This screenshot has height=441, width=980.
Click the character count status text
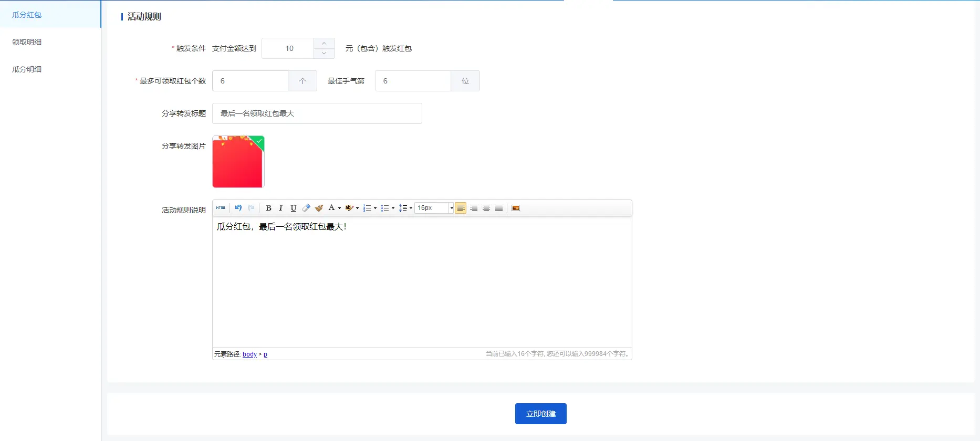click(x=557, y=354)
